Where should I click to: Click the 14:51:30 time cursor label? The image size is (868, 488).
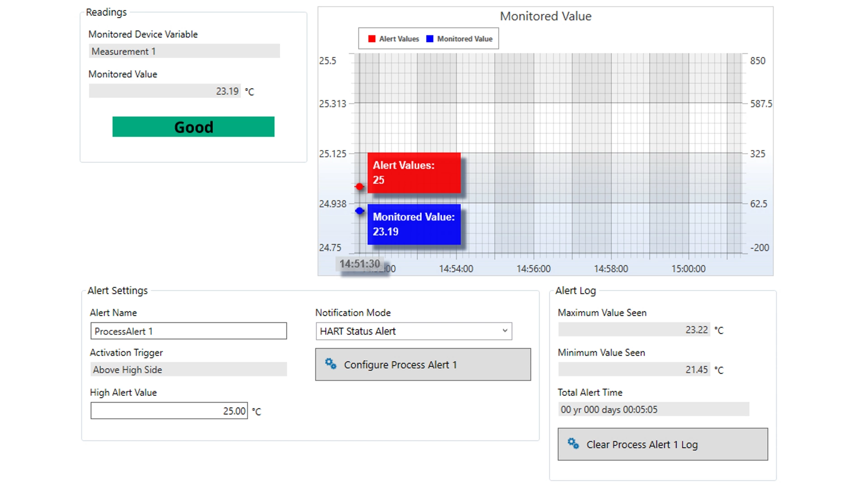tap(360, 264)
